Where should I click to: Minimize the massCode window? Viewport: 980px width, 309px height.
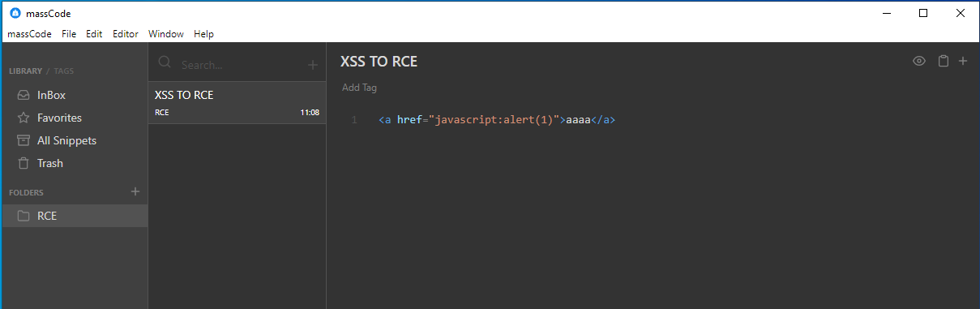(886, 12)
